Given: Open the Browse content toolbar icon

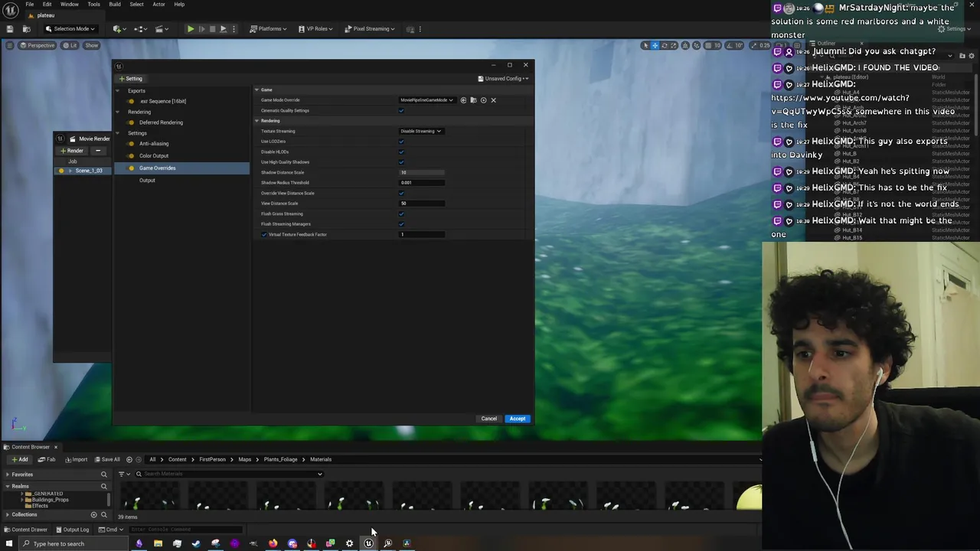Looking at the screenshot, I should click(26, 29).
